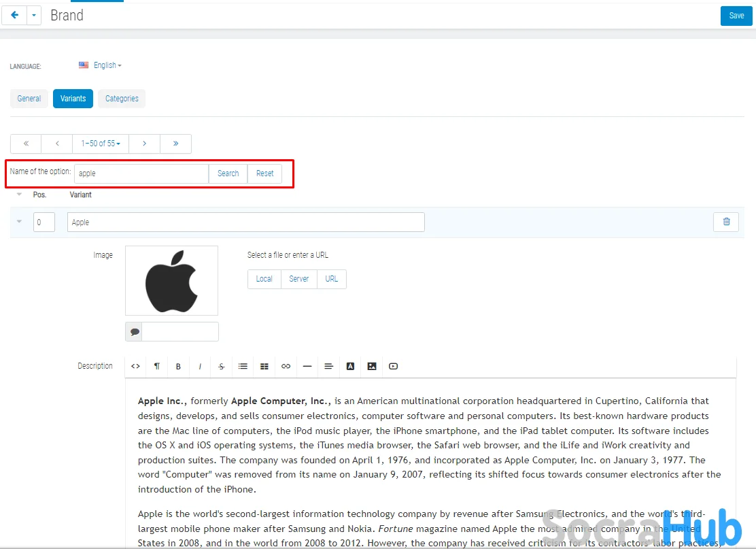Click the Search button for option name

[x=228, y=173]
